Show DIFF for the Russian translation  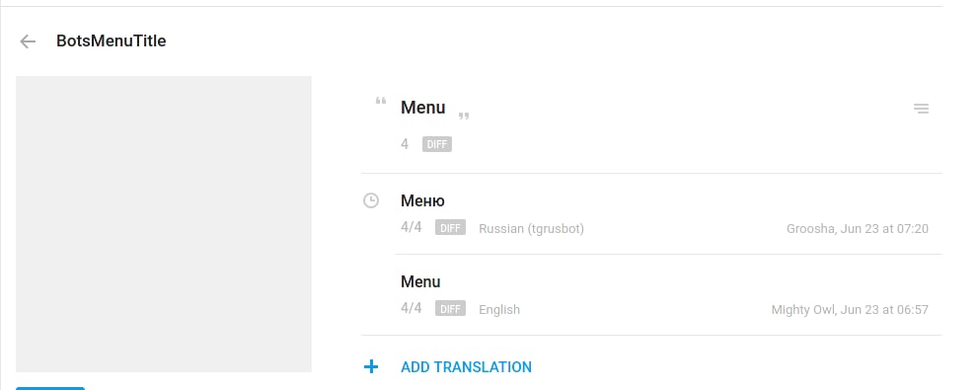click(x=450, y=227)
